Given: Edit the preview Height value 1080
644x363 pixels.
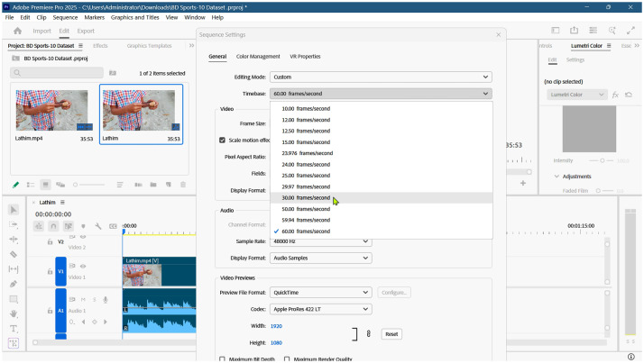Looking at the screenshot, I should tap(276, 343).
